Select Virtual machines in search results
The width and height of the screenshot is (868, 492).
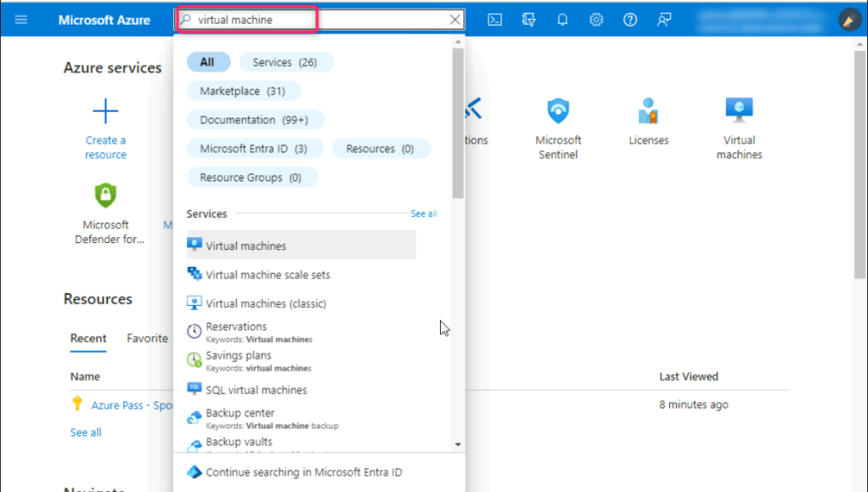(x=246, y=246)
